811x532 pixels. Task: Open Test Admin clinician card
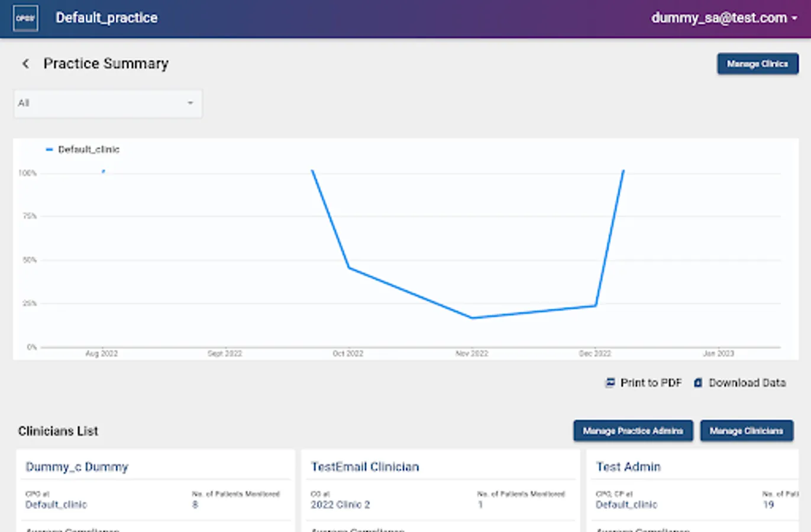[x=628, y=467]
